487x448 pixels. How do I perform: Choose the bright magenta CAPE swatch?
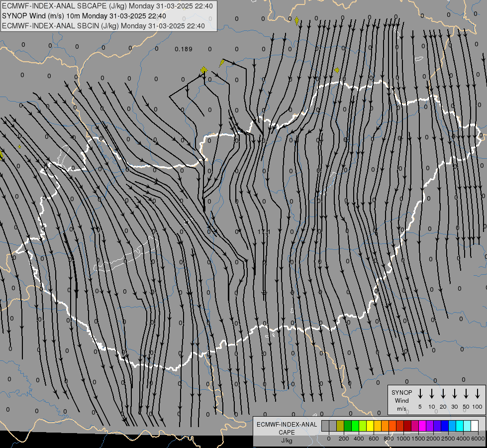(x=422, y=426)
